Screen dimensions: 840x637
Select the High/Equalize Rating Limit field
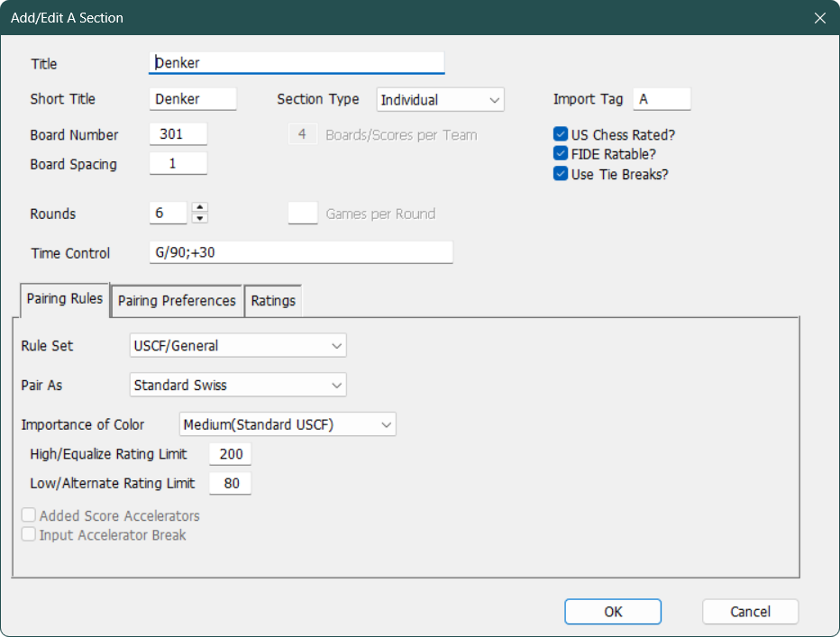[230, 455]
